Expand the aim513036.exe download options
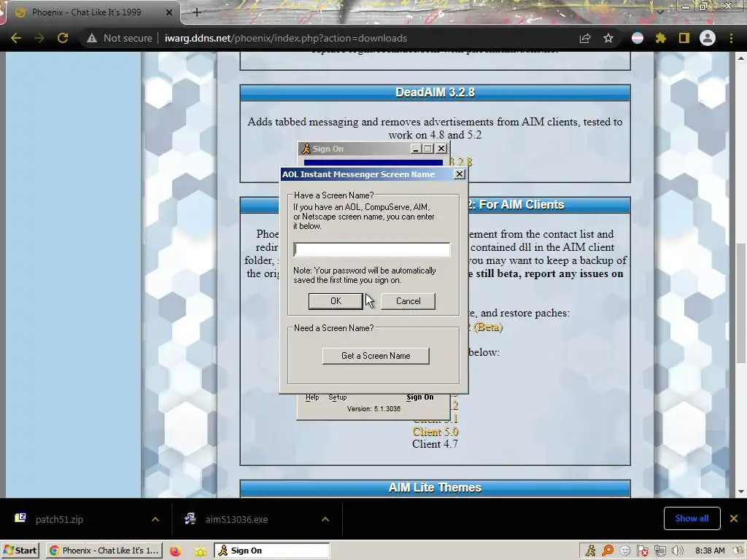 325,519
